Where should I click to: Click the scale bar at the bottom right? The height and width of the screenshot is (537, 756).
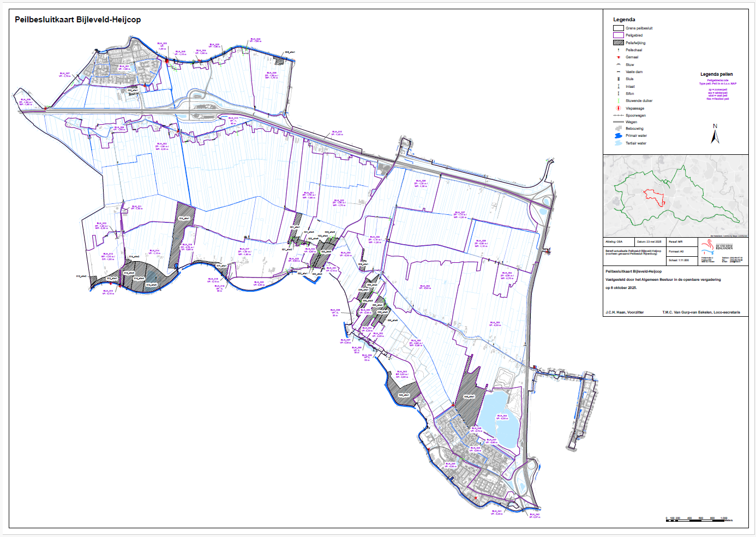click(x=698, y=520)
